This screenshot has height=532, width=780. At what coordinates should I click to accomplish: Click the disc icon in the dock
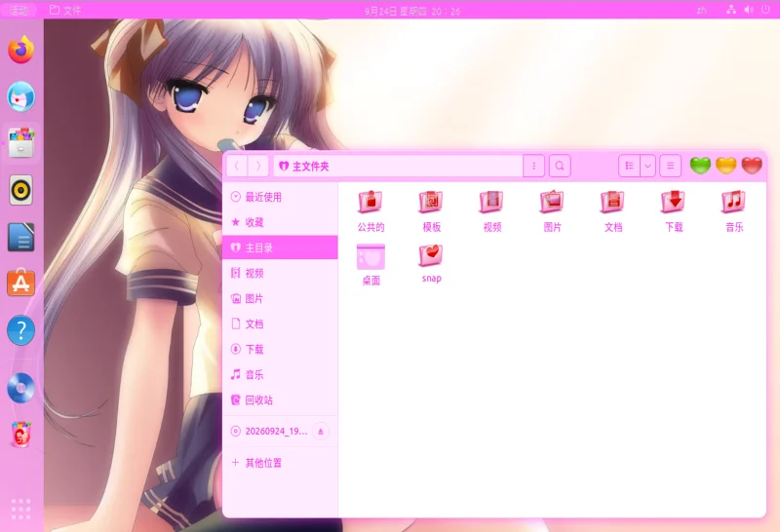click(x=20, y=388)
